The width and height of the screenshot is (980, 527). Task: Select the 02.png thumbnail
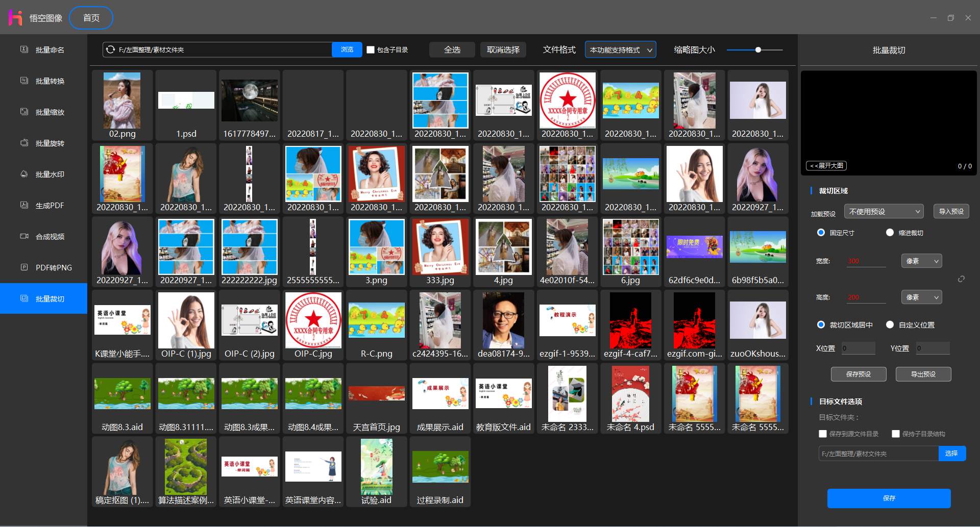(x=122, y=105)
